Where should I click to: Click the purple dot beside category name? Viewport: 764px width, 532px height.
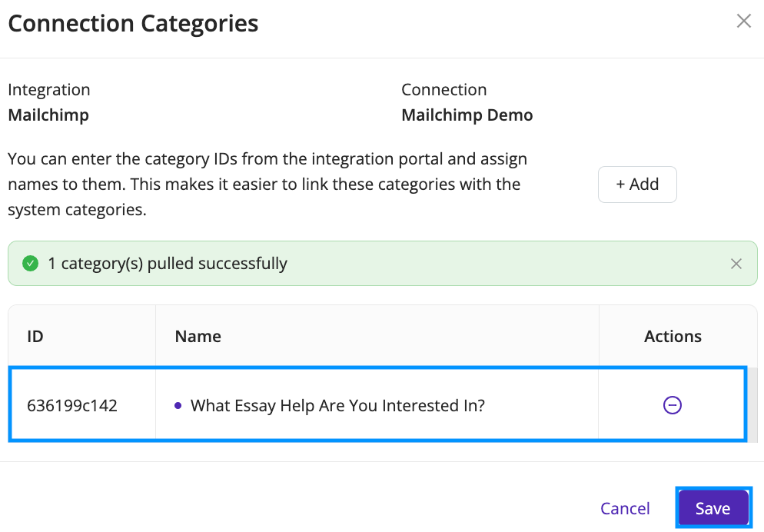tap(178, 405)
